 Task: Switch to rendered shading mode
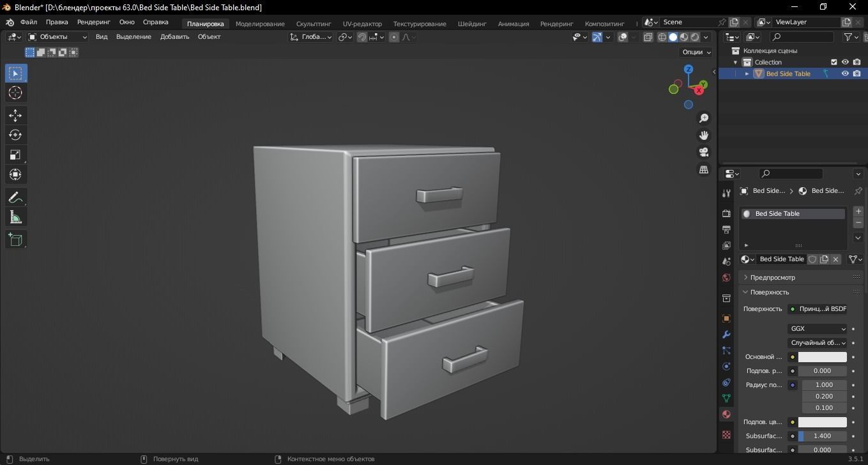point(695,37)
